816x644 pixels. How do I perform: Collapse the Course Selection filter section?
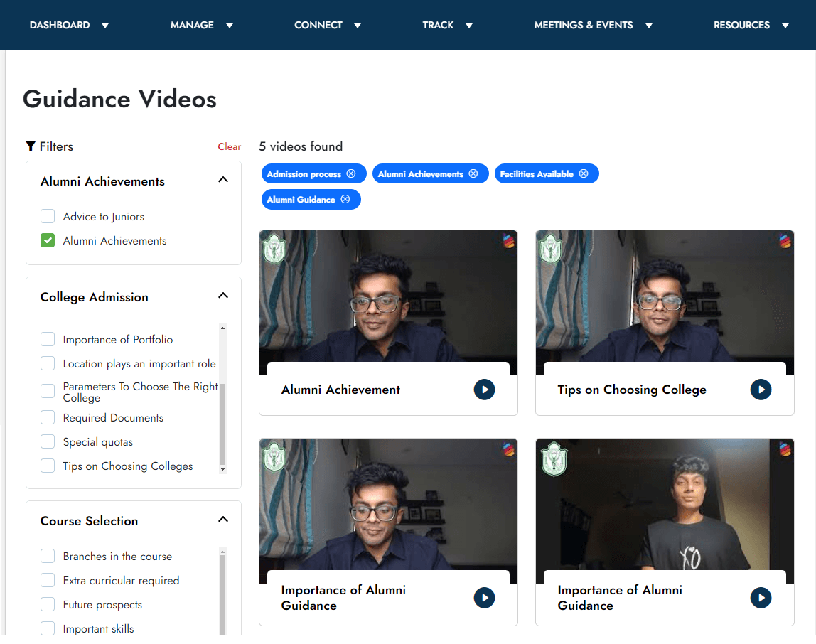223,520
